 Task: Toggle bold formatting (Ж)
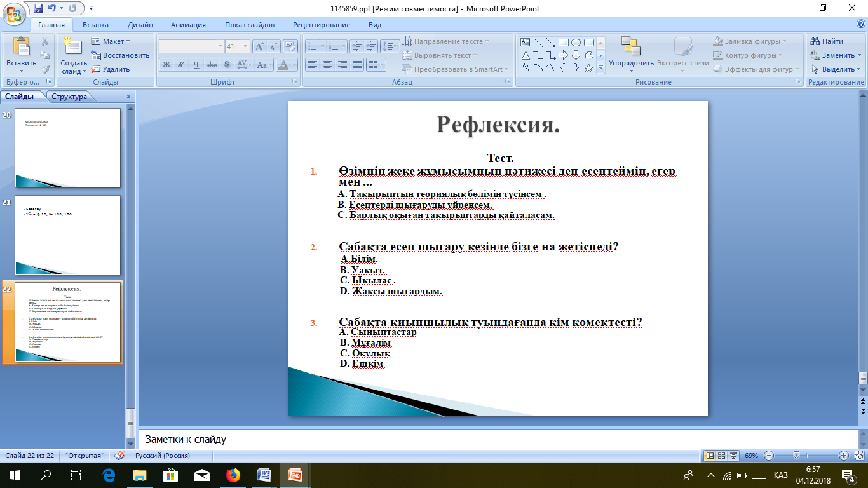click(166, 64)
